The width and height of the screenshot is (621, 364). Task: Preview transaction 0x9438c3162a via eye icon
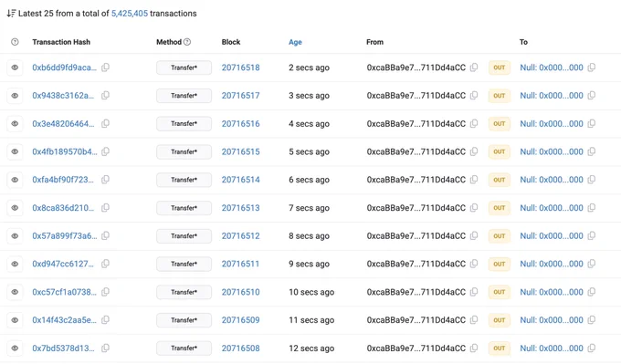point(15,96)
